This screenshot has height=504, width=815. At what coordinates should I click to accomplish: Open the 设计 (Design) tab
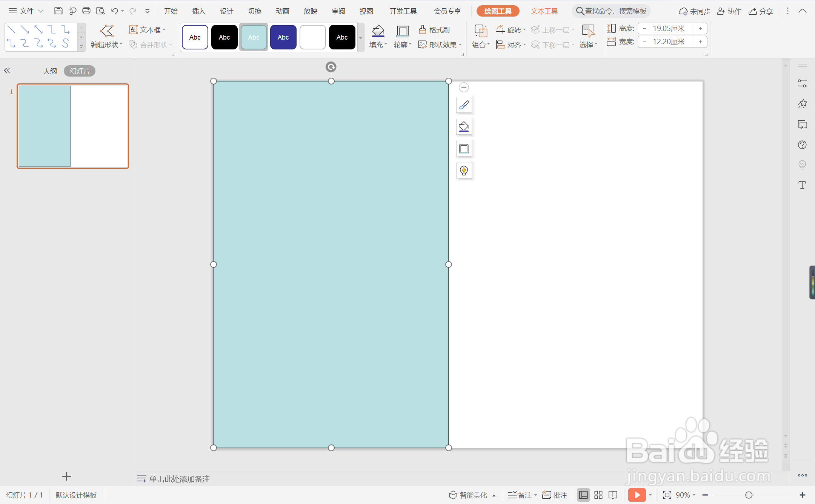pyautogui.click(x=226, y=11)
